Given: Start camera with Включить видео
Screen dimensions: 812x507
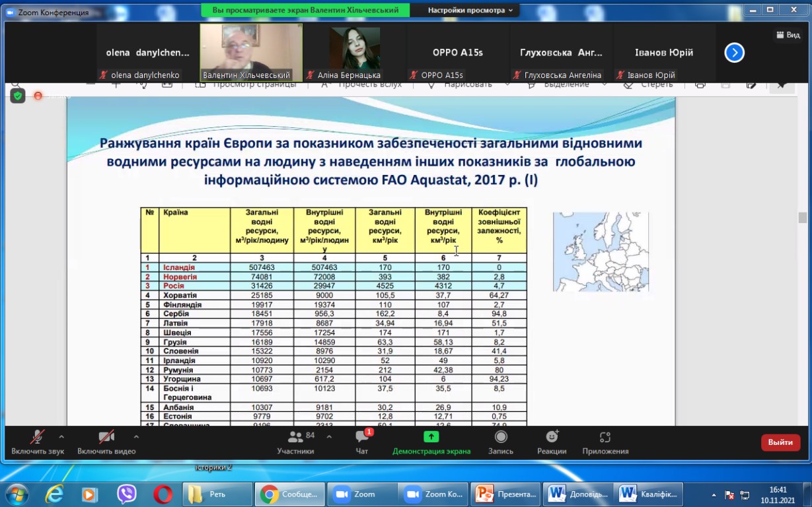Looking at the screenshot, I should [x=106, y=442].
